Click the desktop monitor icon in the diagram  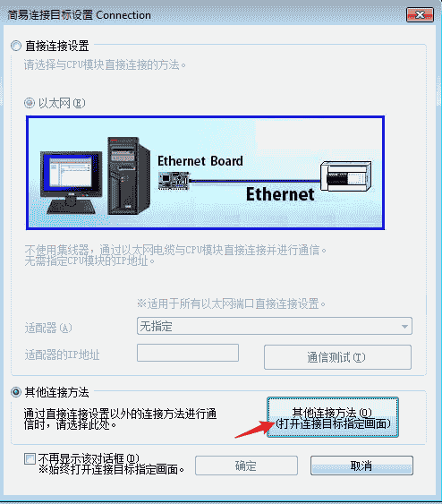(x=71, y=183)
